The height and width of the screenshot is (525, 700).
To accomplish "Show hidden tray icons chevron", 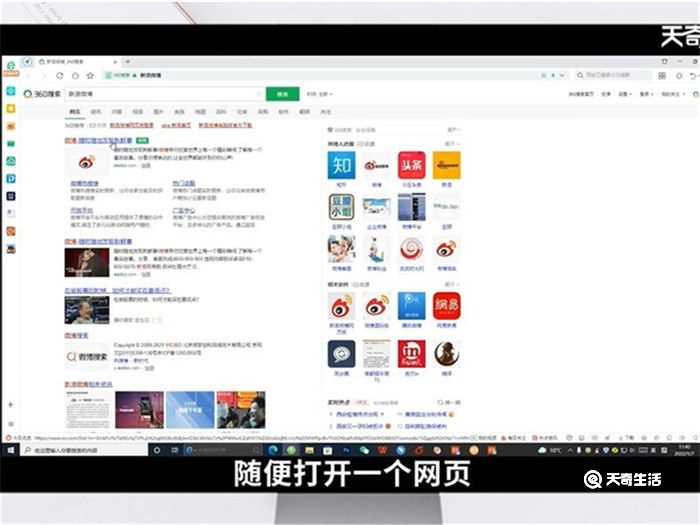I will coord(570,450).
